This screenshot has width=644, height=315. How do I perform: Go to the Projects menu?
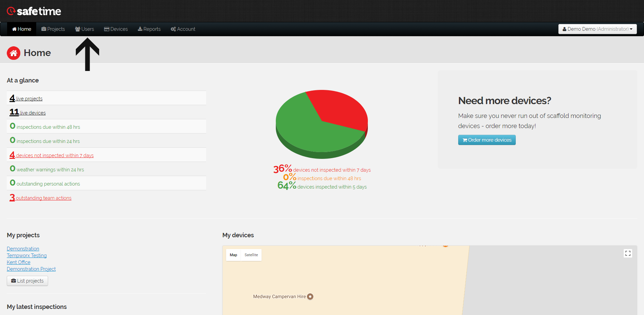tap(53, 29)
